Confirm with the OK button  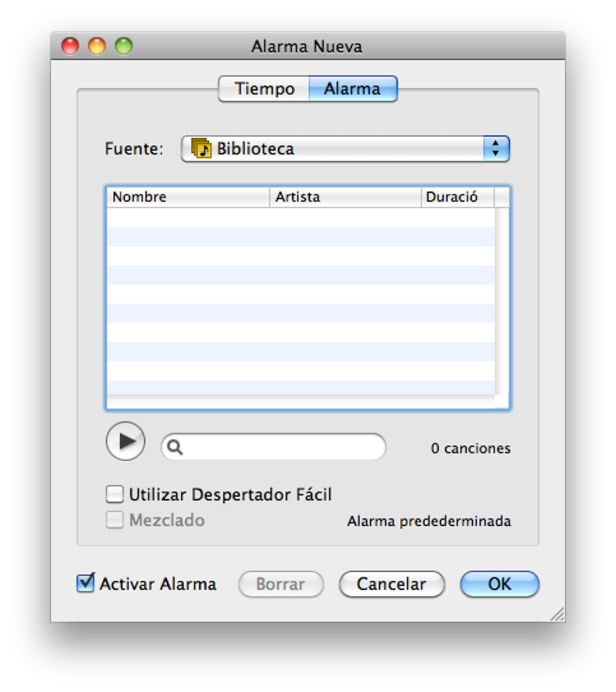(499, 584)
